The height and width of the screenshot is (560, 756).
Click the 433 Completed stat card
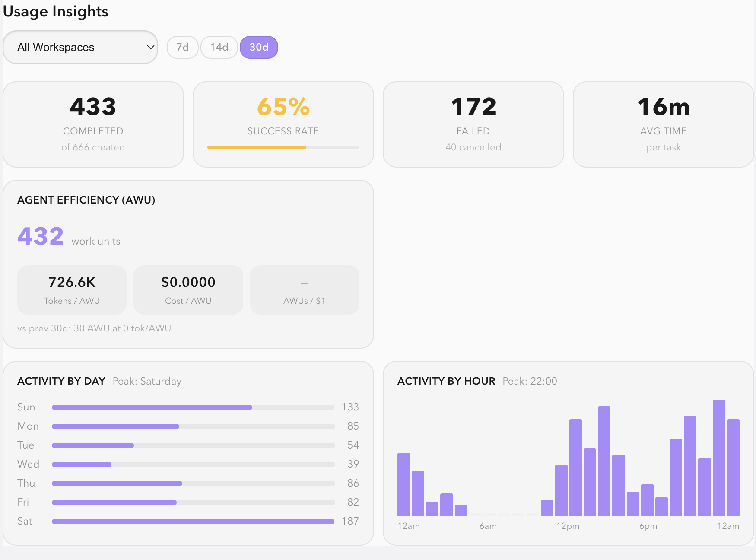coord(93,124)
